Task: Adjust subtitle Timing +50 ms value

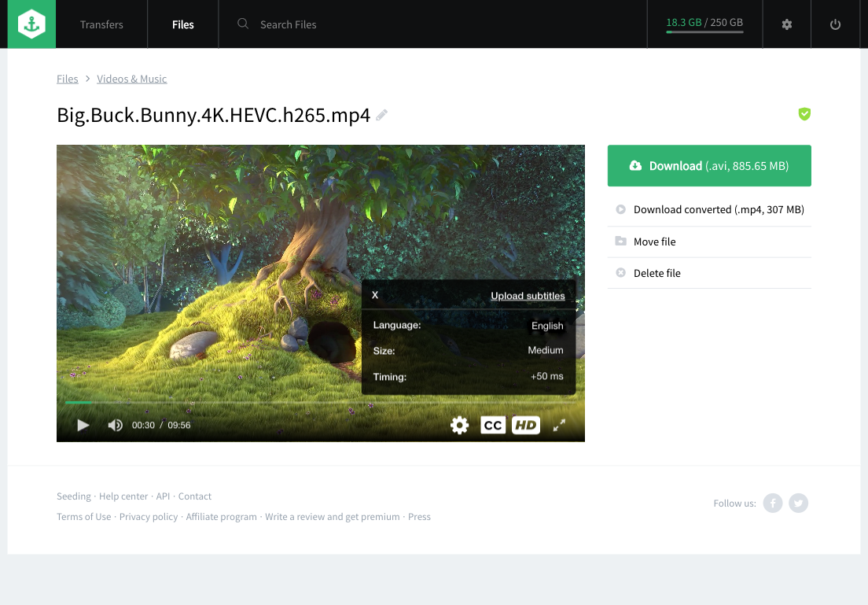Action: click(x=546, y=377)
